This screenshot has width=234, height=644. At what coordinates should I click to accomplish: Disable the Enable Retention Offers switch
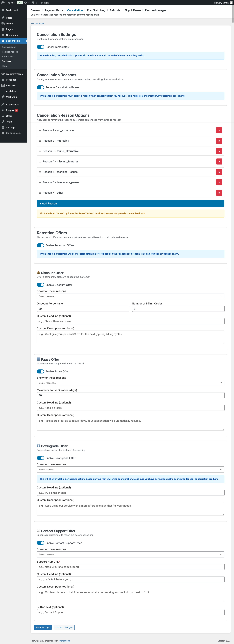[40, 245]
